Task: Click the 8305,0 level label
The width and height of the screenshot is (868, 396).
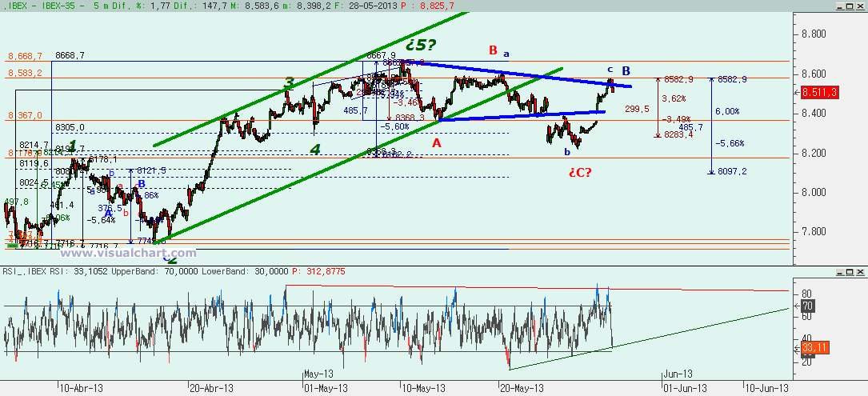Action: point(70,127)
